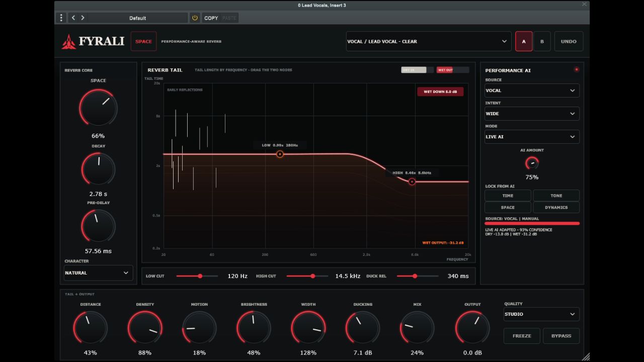Click the MOTION knob
The width and height of the screenshot is (644, 362).
pos(199,328)
